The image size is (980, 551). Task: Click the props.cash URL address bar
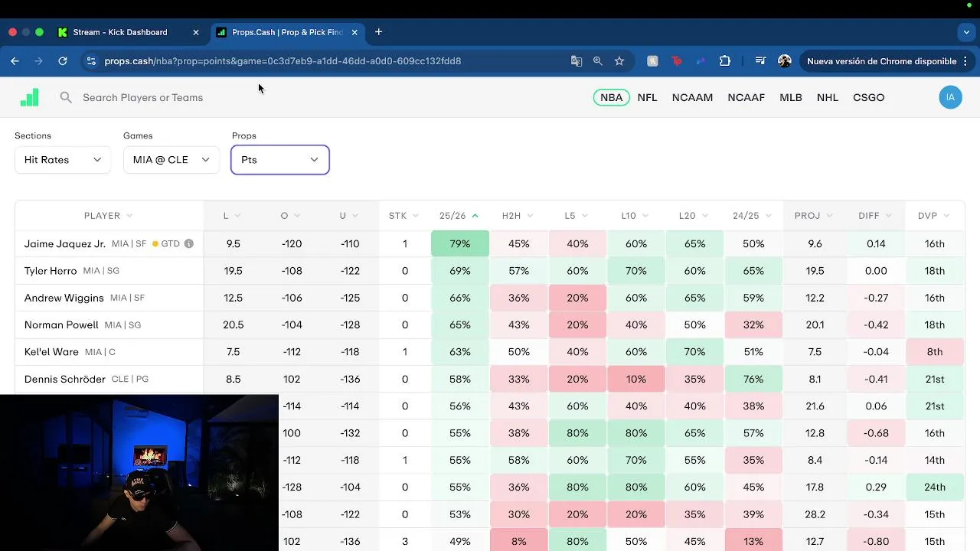point(283,60)
